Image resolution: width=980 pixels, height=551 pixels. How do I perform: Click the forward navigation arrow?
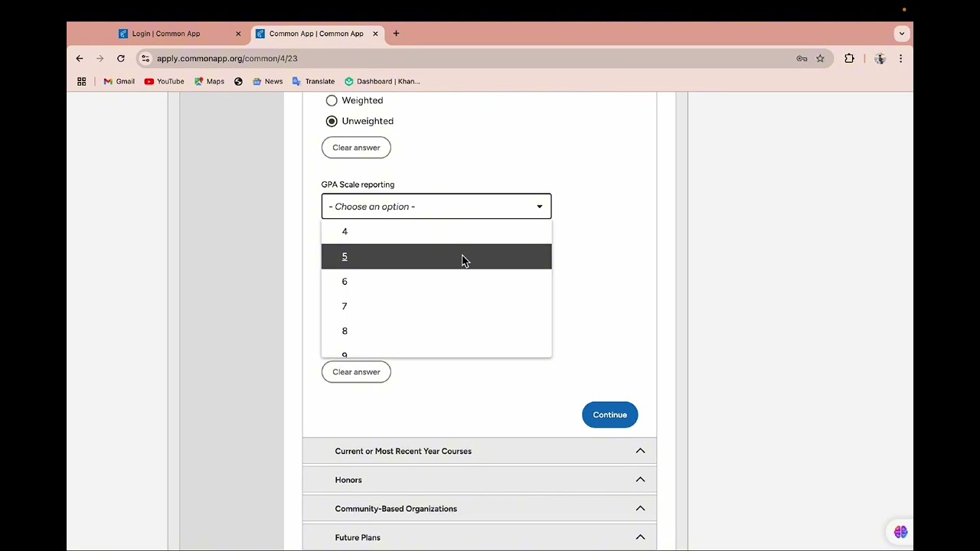pyautogui.click(x=100, y=58)
